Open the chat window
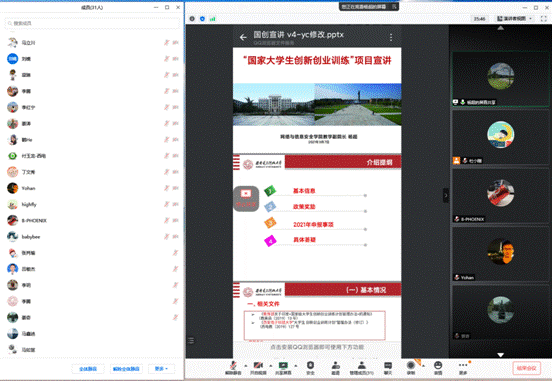Viewport: 552px width, 381px height. (388, 368)
